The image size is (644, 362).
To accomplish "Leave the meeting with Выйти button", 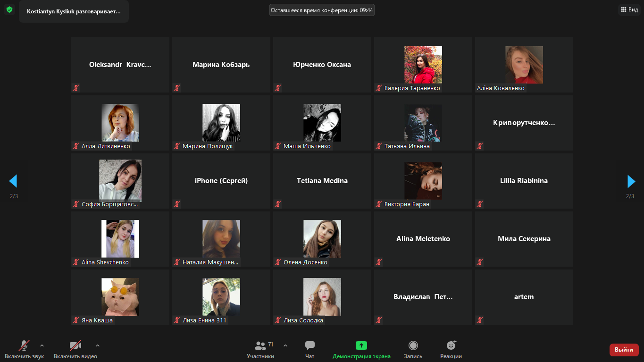I will click(624, 350).
